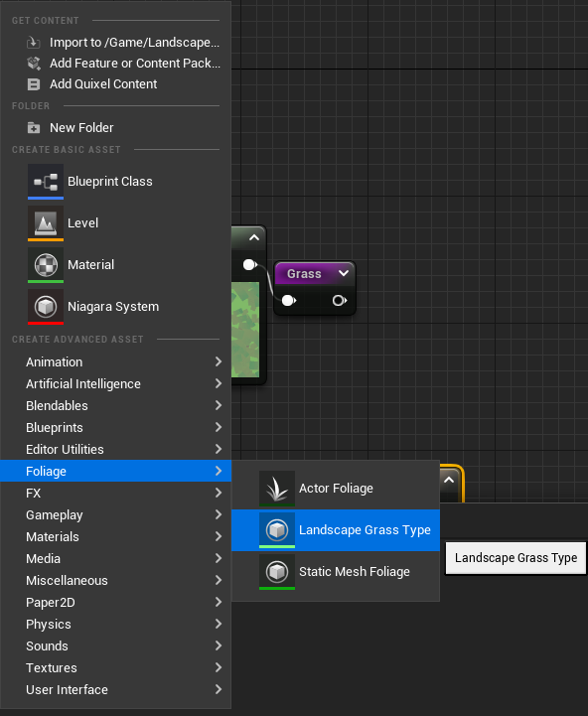Click the Material asset icon
The height and width of the screenshot is (716, 588).
click(46, 265)
